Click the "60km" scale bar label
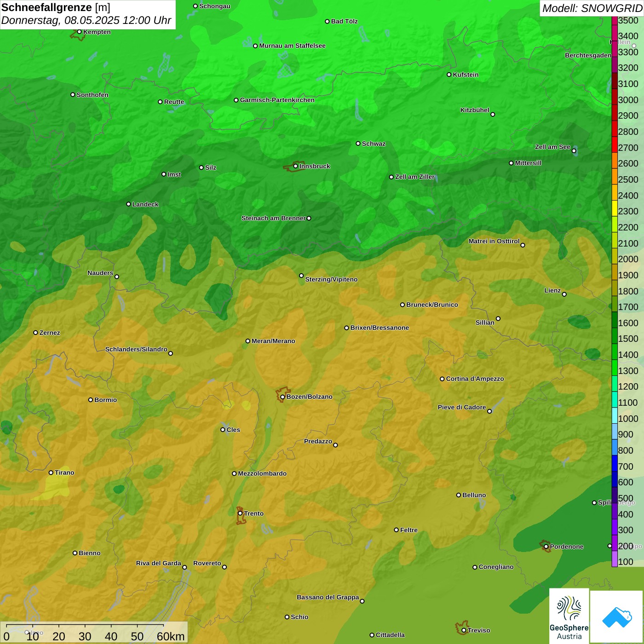The width and height of the screenshot is (644, 644). (x=171, y=636)
